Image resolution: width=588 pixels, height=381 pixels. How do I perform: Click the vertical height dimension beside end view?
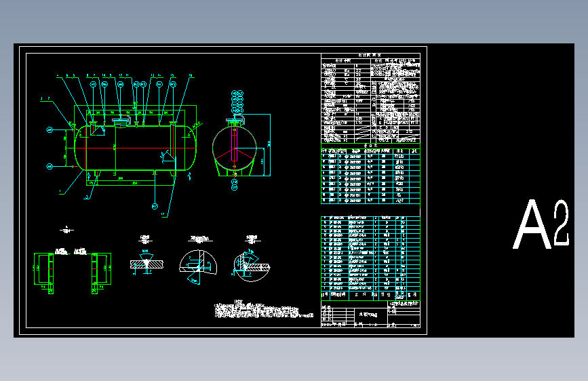pyautogui.click(x=269, y=144)
